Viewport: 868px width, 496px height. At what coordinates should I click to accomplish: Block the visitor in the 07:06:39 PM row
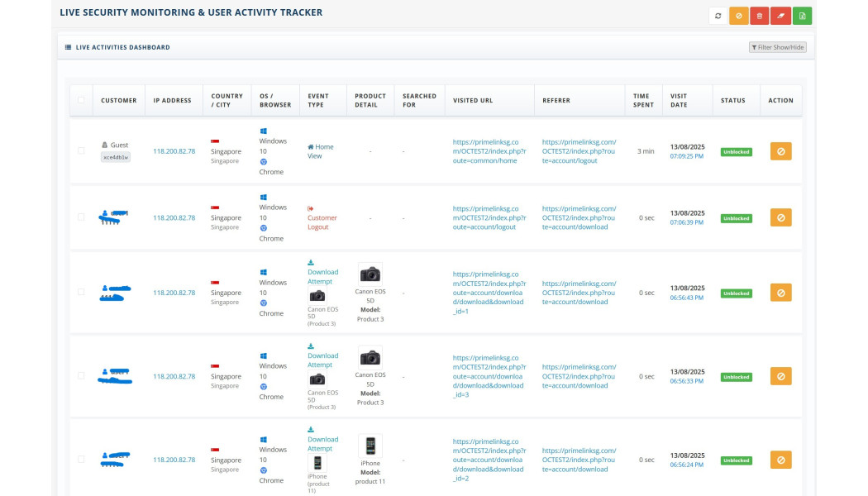click(x=780, y=217)
